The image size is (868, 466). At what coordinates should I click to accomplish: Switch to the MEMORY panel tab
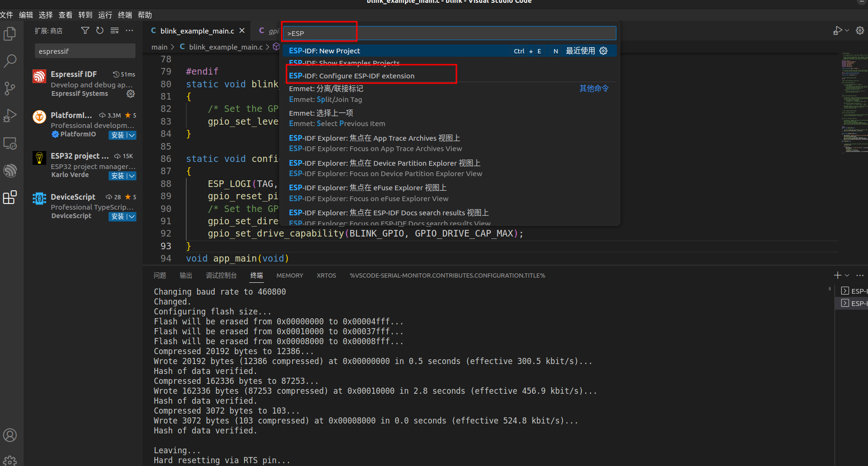tap(290, 275)
